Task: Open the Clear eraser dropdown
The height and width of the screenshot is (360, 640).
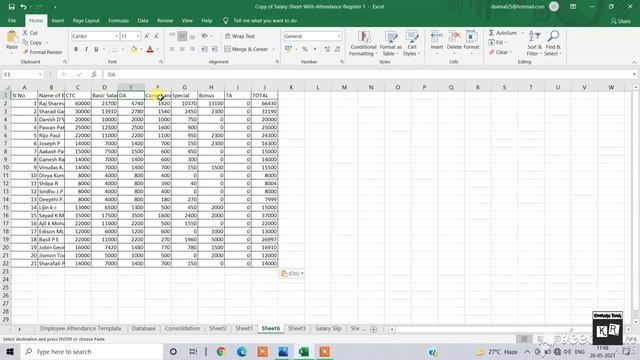Action: 500,52
